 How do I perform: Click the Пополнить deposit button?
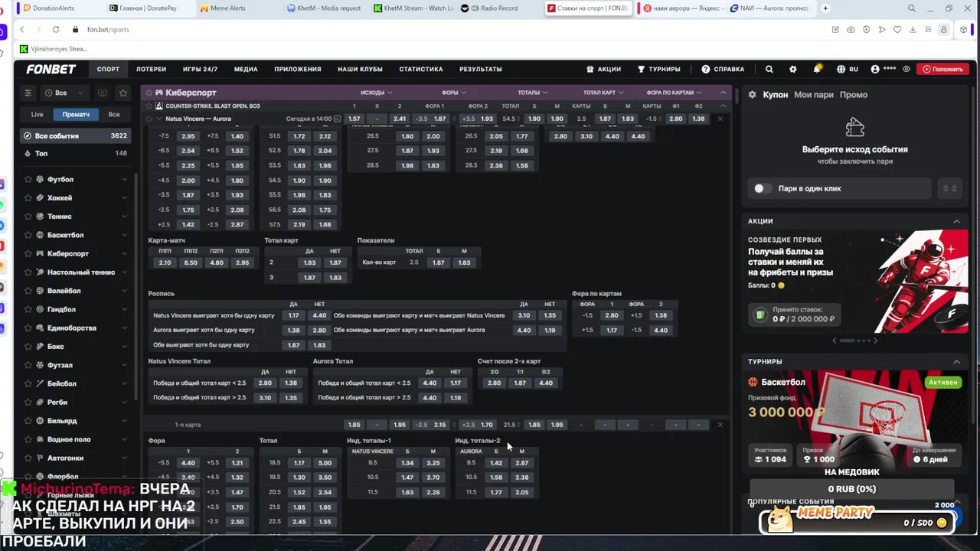tap(942, 69)
